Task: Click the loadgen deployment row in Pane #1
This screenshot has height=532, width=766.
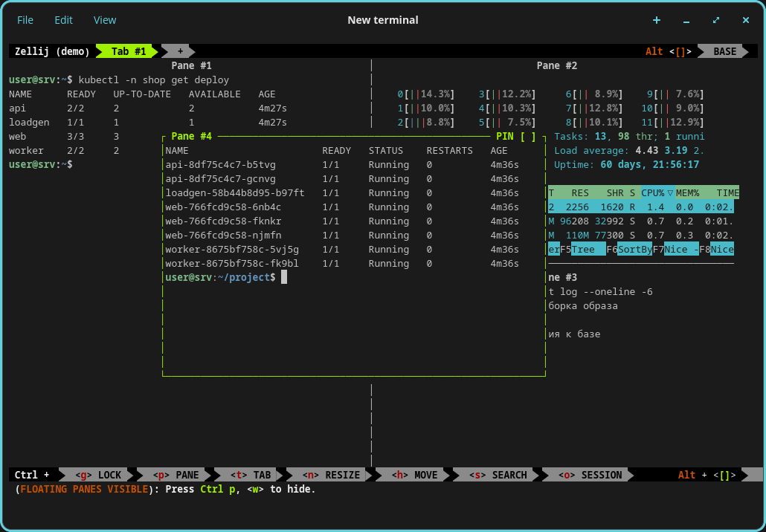Action: pos(147,122)
